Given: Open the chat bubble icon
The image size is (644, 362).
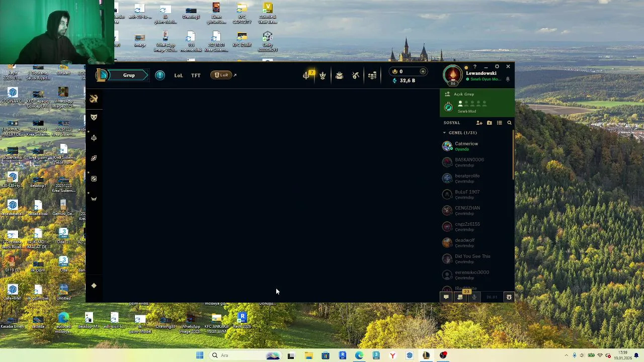Looking at the screenshot, I should pos(446,297).
